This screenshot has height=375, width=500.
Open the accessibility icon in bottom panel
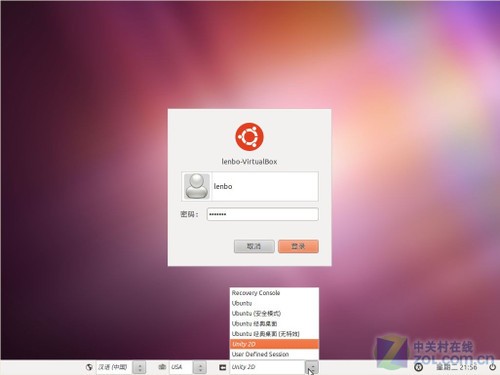(419, 367)
